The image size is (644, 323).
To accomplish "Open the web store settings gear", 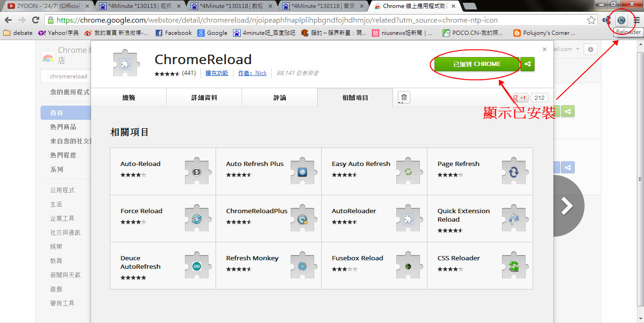I will [x=590, y=49].
